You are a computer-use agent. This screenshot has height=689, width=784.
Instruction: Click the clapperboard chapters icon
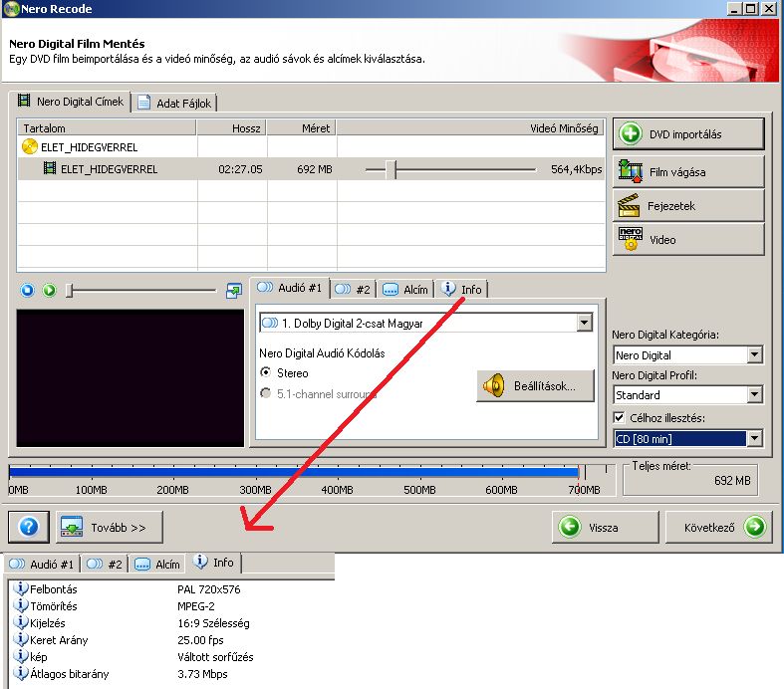[629, 205]
